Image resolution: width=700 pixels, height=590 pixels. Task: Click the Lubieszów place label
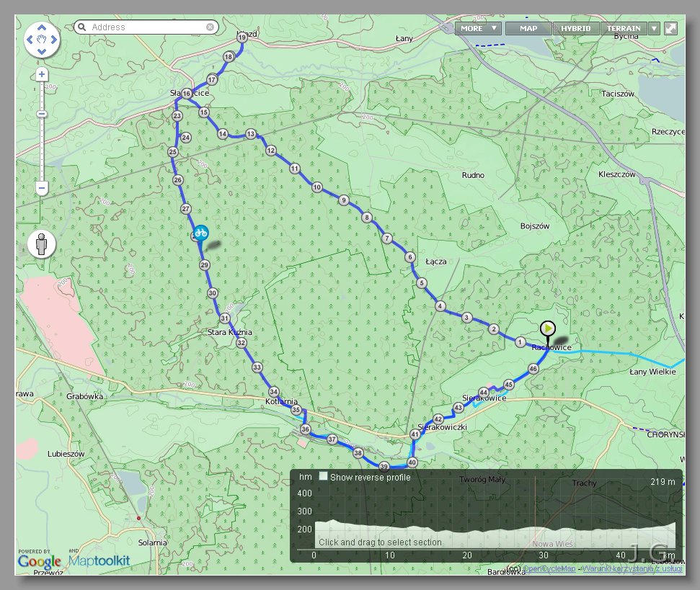click(66, 454)
